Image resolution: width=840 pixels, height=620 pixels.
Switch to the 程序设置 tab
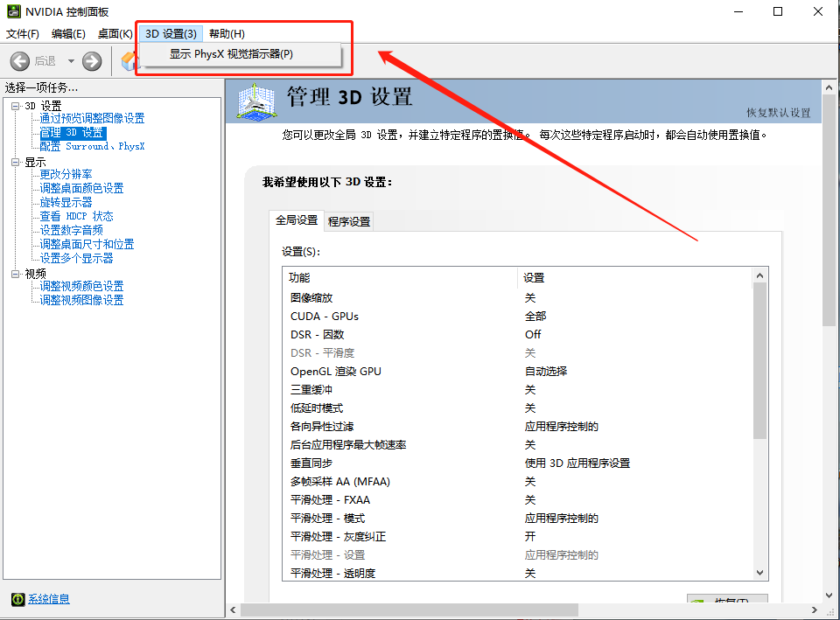click(349, 221)
